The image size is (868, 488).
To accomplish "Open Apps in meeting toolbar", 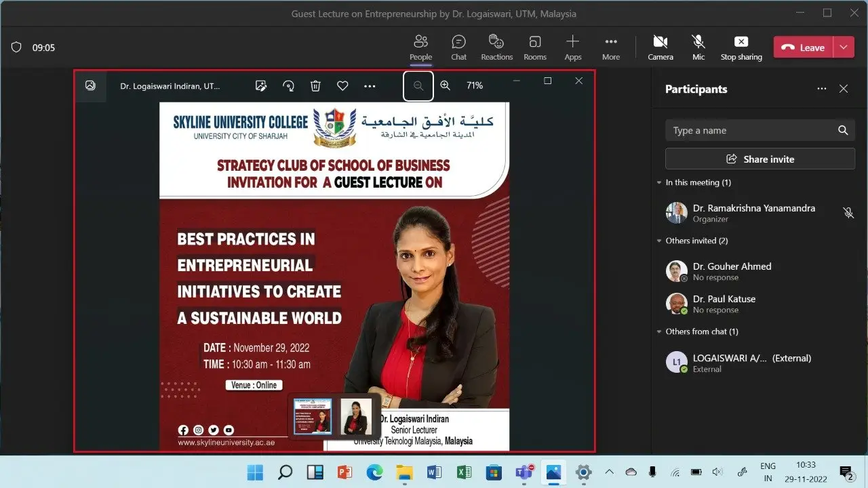I will pyautogui.click(x=573, y=47).
